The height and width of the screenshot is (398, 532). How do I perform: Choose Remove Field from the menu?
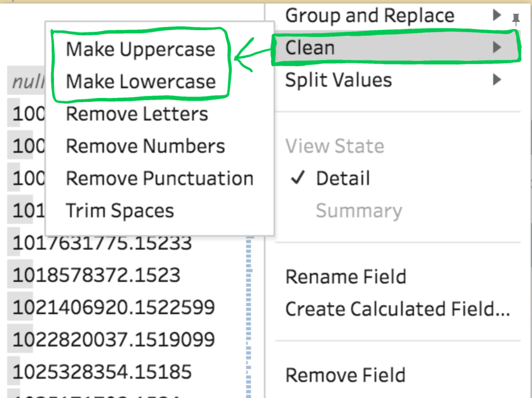pyautogui.click(x=345, y=375)
